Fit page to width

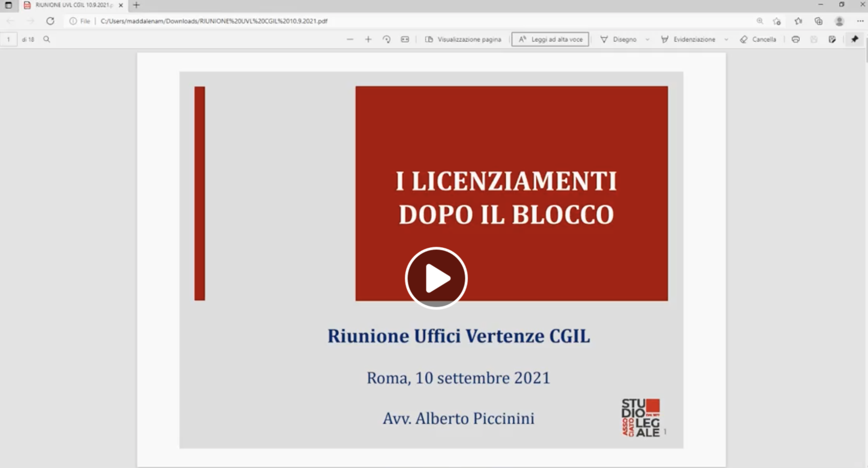tap(405, 39)
